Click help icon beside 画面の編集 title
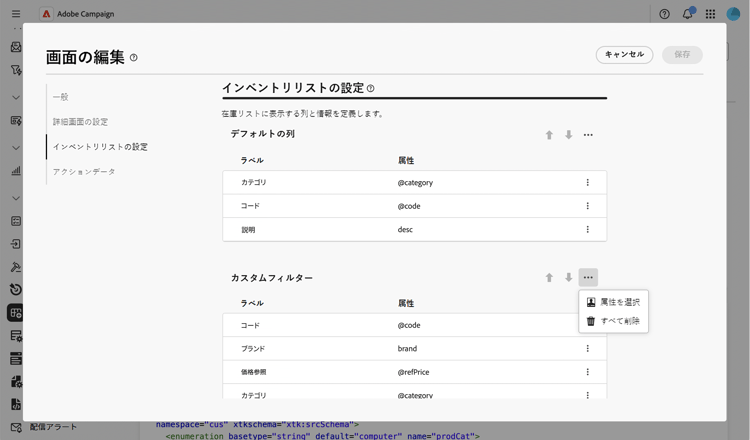The image size is (750, 440). [x=133, y=57]
